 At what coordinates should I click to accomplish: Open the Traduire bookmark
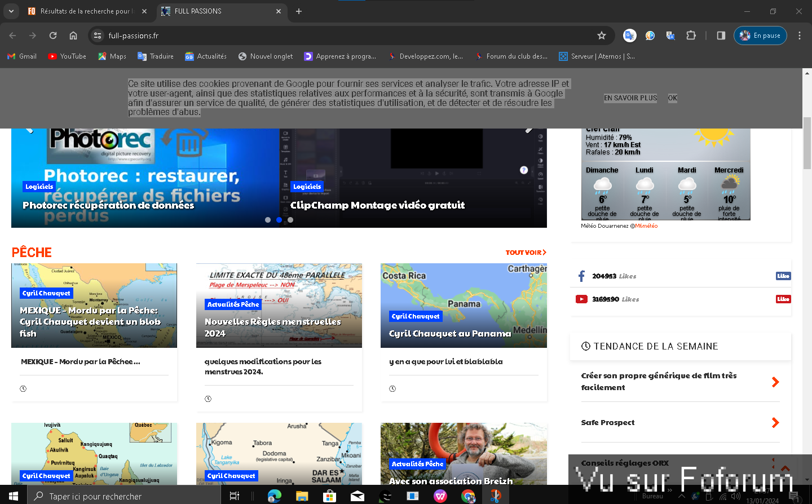pos(156,56)
